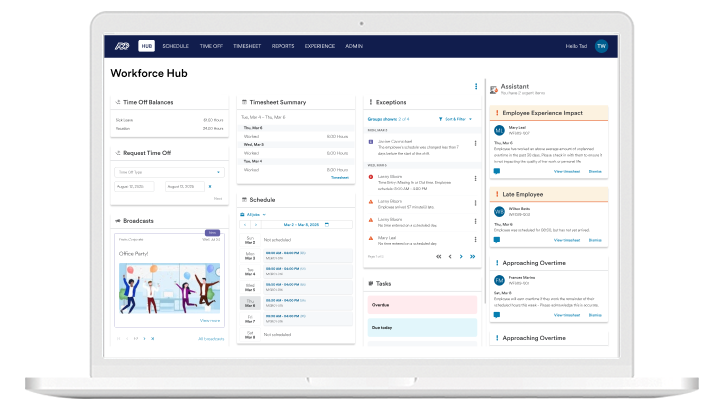Open the Workforce Hub three-dot options menu
725x410 pixels.
pos(476,87)
